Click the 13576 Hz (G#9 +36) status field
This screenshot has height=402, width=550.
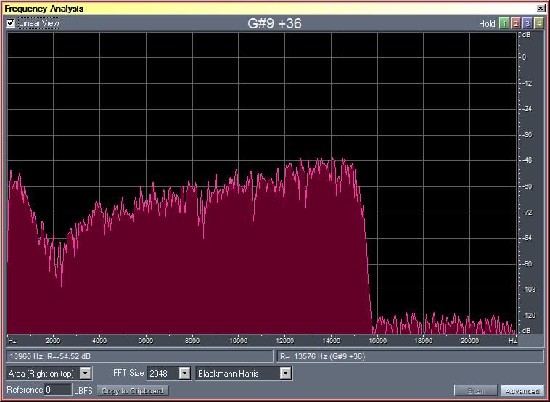pyautogui.click(x=410, y=356)
